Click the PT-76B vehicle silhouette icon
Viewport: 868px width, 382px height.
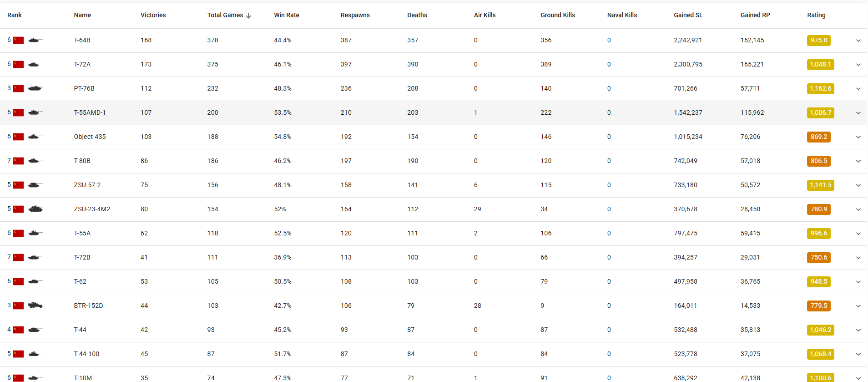[x=35, y=88]
